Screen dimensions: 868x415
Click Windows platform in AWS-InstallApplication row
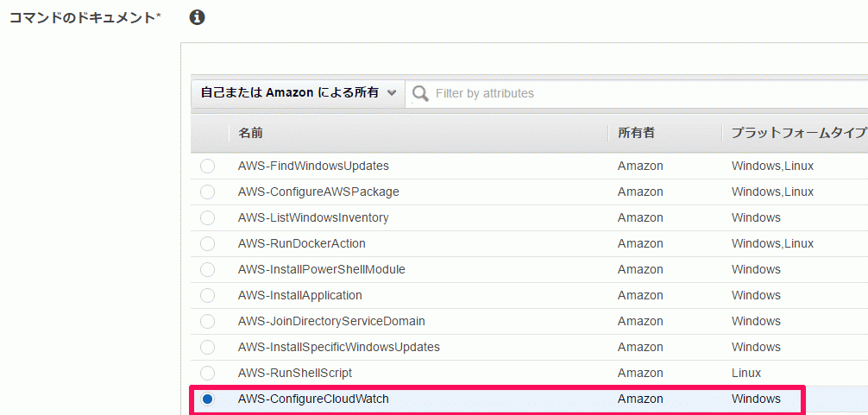[x=756, y=295]
